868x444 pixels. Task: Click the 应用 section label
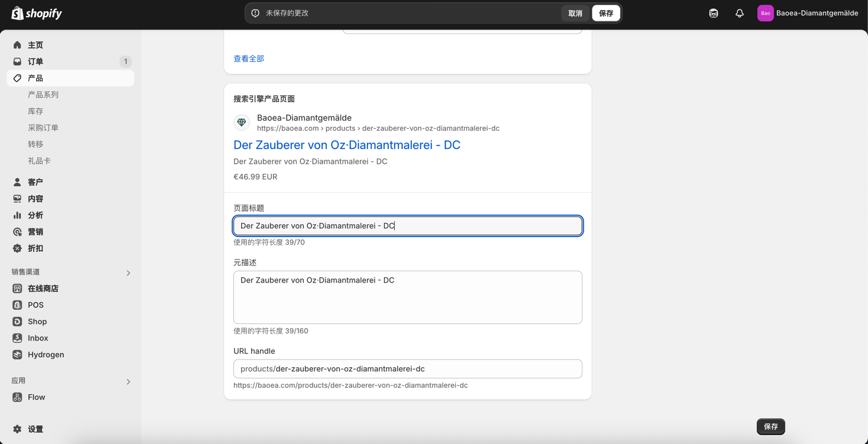click(x=18, y=381)
